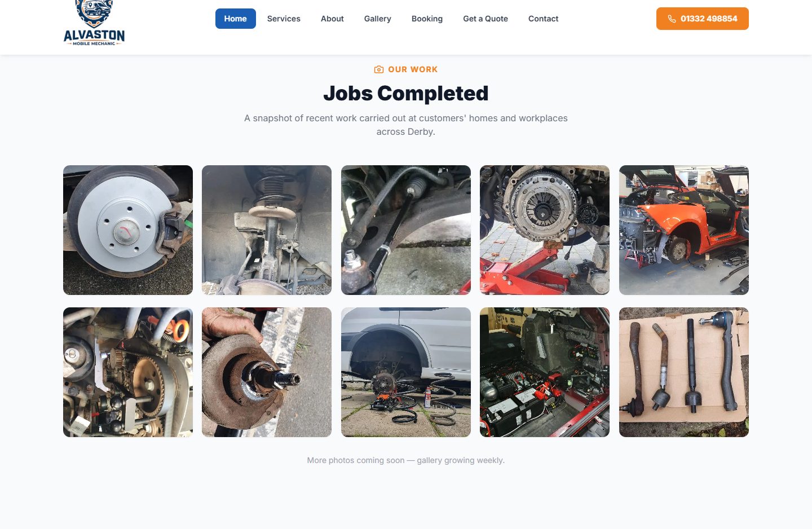Open the Booking page link
Image resolution: width=812 pixels, height=529 pixels.
tap(427, 19)
